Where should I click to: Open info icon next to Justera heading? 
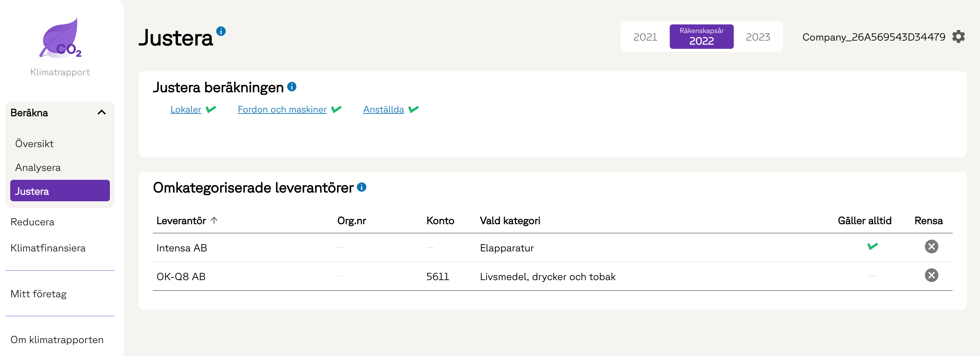click(x=220, y=31)
